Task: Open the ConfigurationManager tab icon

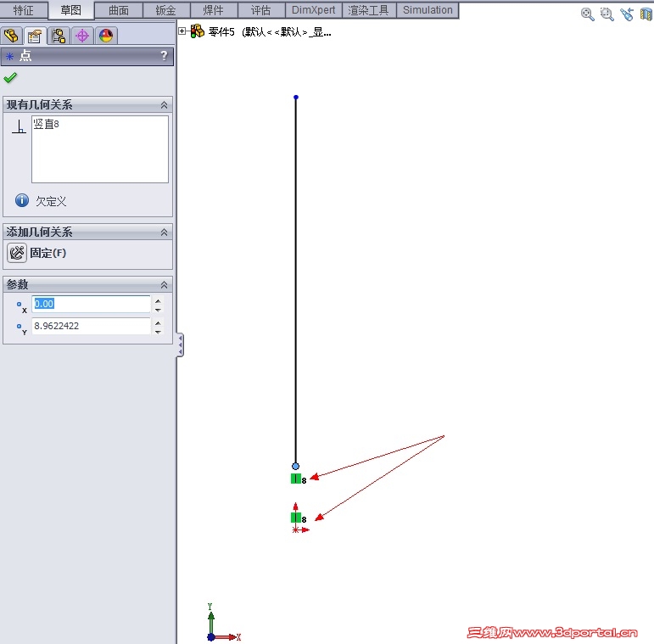Action: (59, 36)
